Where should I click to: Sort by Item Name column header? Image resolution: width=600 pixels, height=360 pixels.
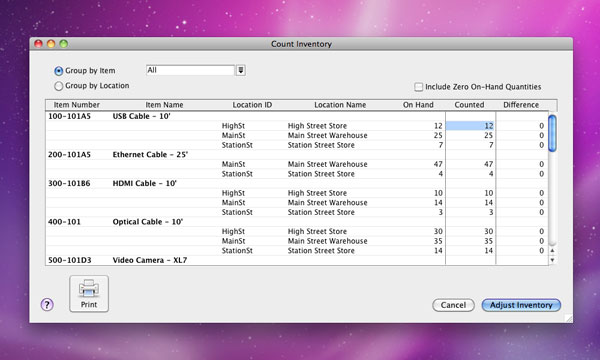coord(164,105)
